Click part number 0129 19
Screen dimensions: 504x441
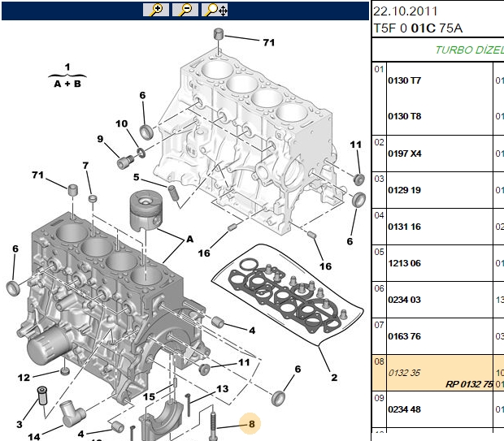(x=404, y=190)
